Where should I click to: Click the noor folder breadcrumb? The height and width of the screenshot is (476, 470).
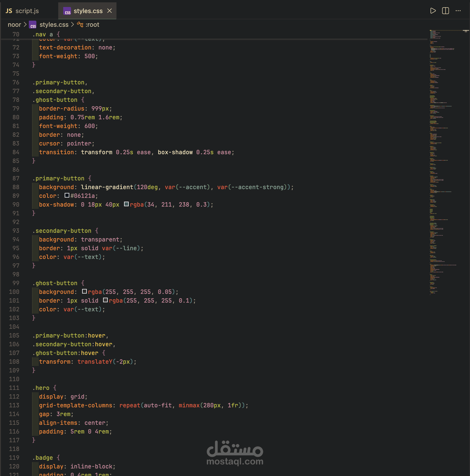14,25
